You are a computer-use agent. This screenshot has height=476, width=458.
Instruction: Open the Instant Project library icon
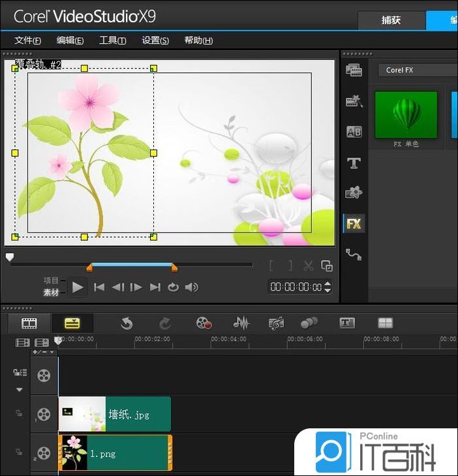[354, 101]
